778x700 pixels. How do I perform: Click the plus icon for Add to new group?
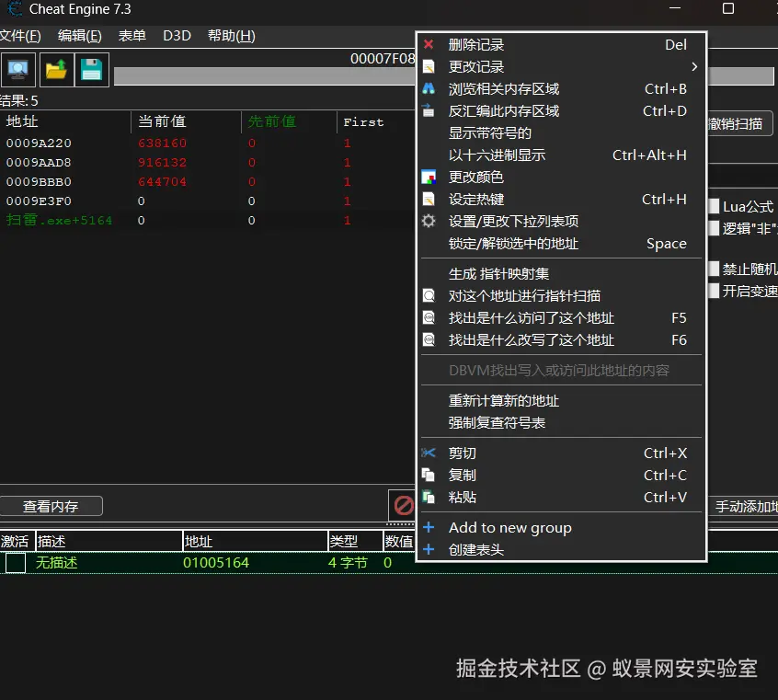[429, 527]
